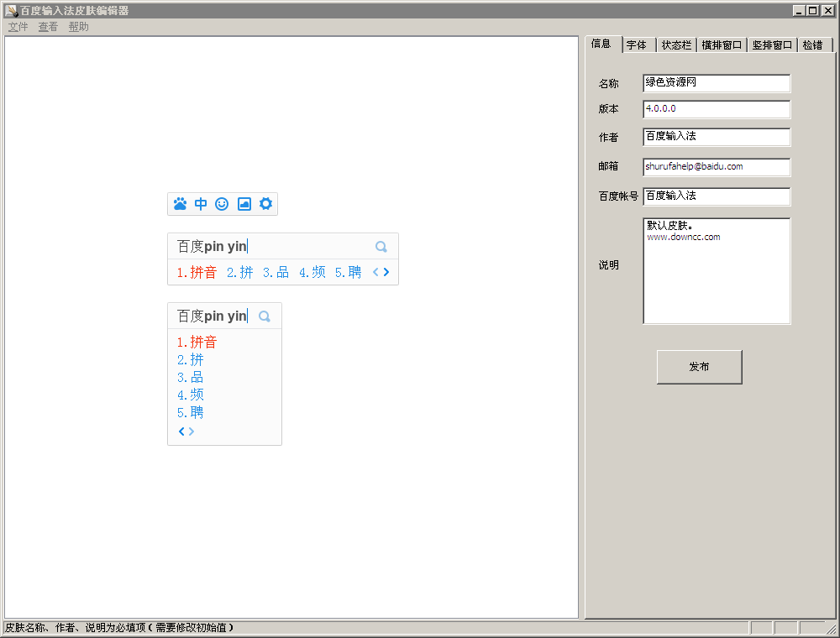Click the search magnifier in the horizontal candidate window
The image size is (840, 638).
click(x=381, y=246)
